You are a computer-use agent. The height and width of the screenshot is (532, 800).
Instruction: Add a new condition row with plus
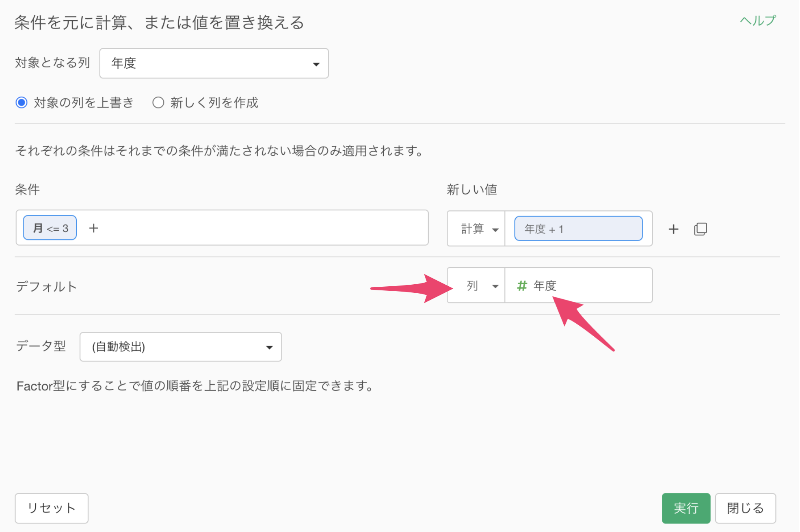tap(673, 229)
